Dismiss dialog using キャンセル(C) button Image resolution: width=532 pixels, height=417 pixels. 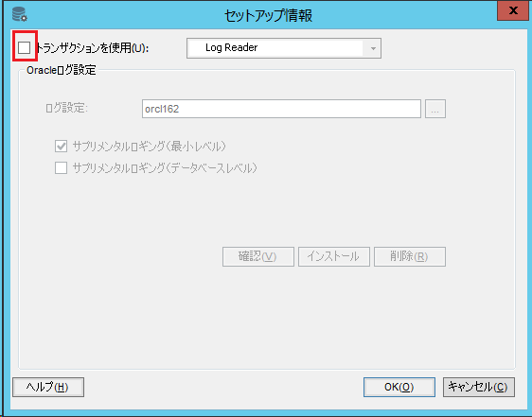point(479,387)
